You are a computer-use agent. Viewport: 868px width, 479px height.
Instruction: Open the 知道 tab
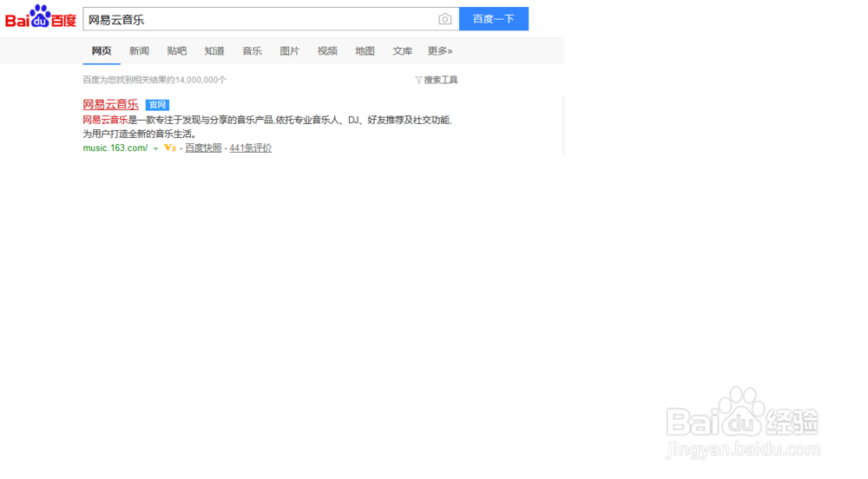[214, 51]
